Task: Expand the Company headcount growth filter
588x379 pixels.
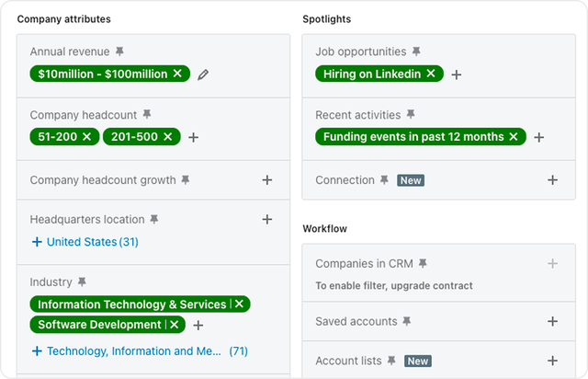Action: pos(267,180)
